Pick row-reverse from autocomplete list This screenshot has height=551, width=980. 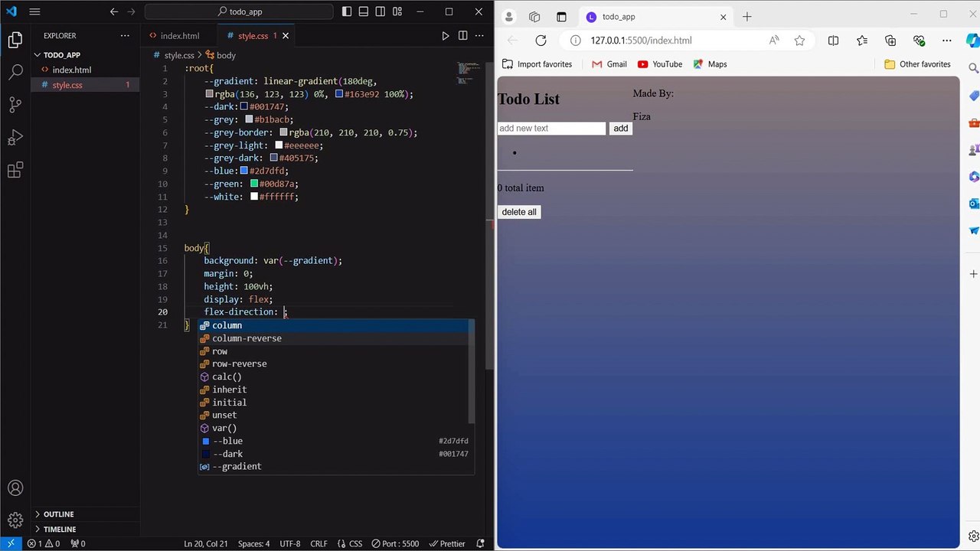[336, 364]
